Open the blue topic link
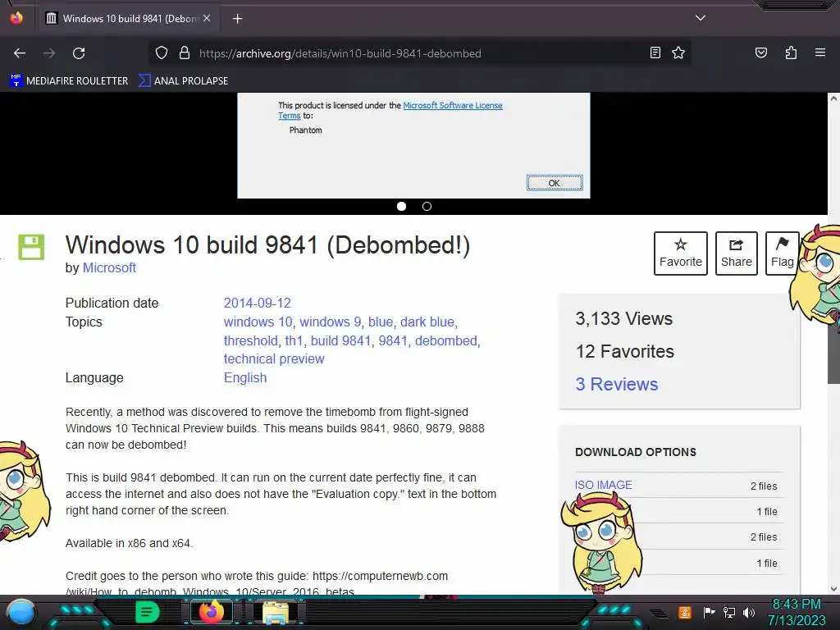The image size is (840, 630). tap(381, 322)
